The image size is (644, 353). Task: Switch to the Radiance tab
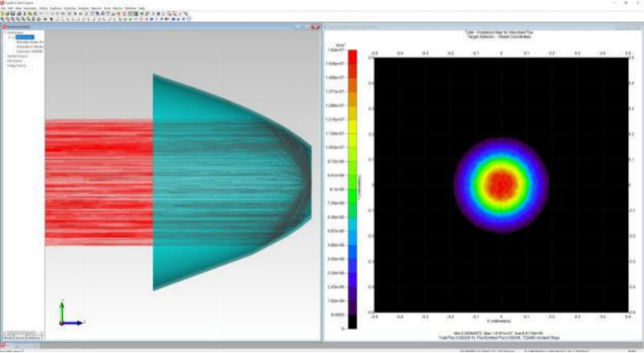(x=34, y=338)
